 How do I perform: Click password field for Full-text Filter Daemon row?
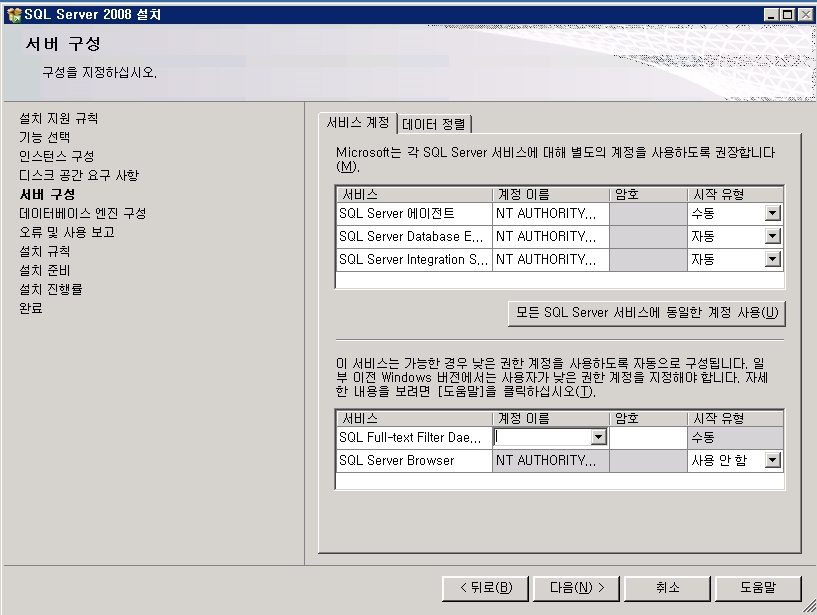pyautogui.click(x=648, y=437)
